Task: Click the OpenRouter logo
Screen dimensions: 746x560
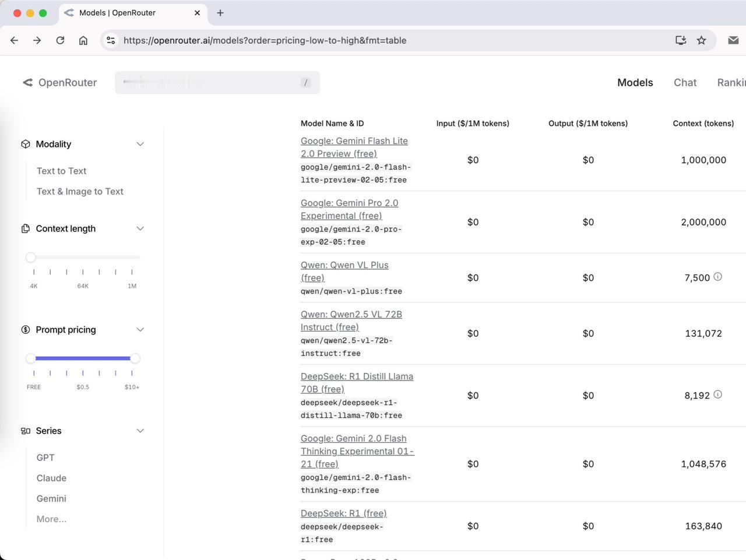Action: tap(59, 82)
